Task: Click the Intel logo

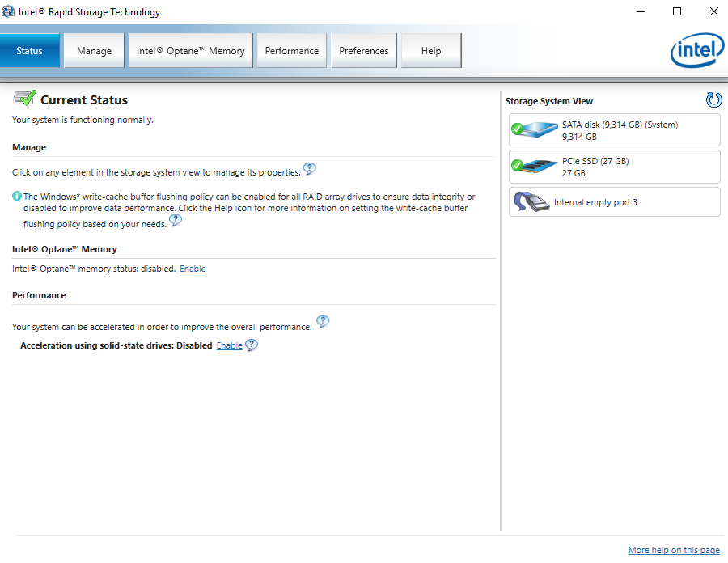Action: (697, 50)
